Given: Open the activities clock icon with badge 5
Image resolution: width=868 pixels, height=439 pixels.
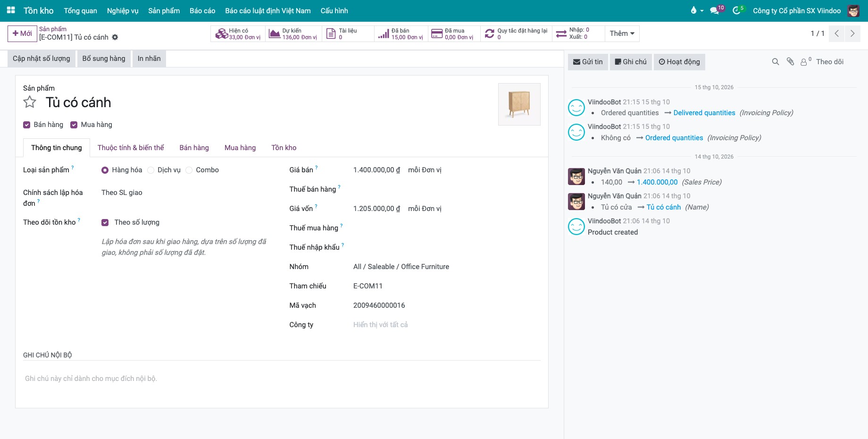Looking at the screenshot, I should pyautogui.click(x=738, y=10).
